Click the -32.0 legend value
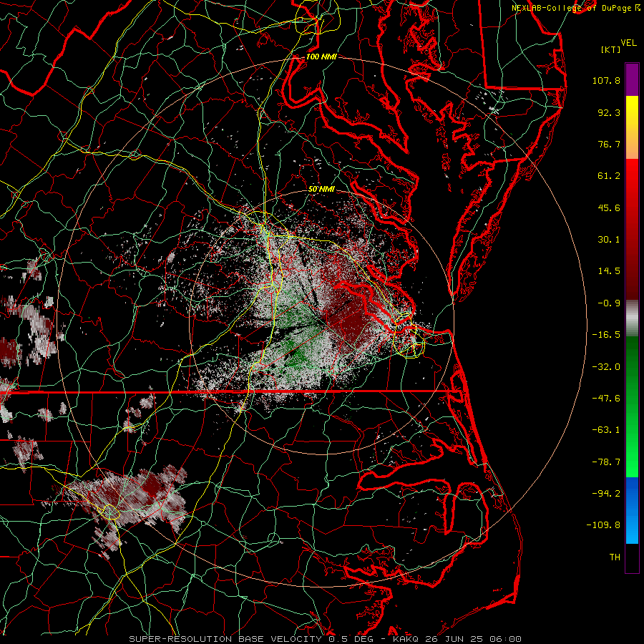The image size is (644, 644). (606, 367)
